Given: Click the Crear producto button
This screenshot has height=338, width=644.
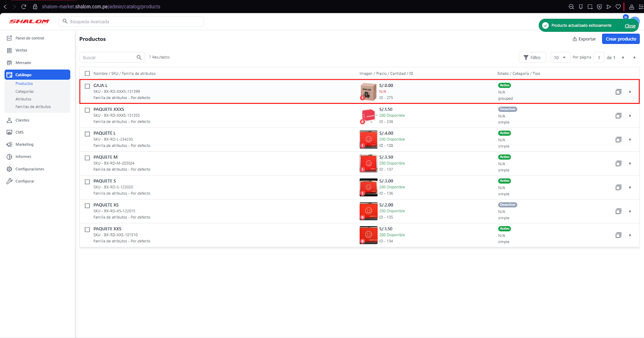Looking at the screenshot, I should pyautogui.click(x=621, y=39).
